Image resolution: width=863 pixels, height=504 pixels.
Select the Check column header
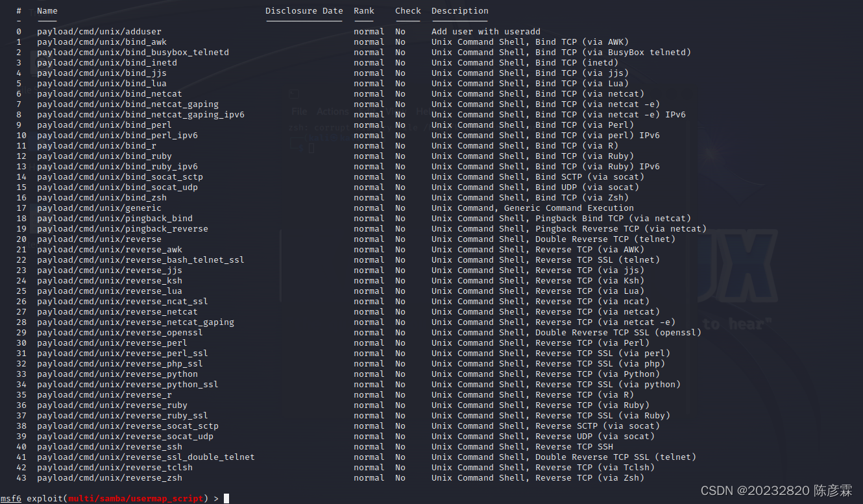click(x=408, y=11)
